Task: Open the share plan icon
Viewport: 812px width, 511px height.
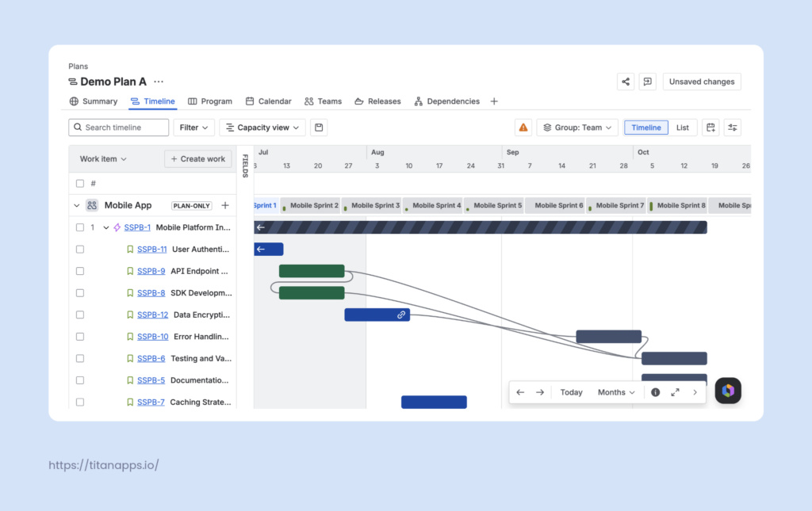Action: (626, 82)
